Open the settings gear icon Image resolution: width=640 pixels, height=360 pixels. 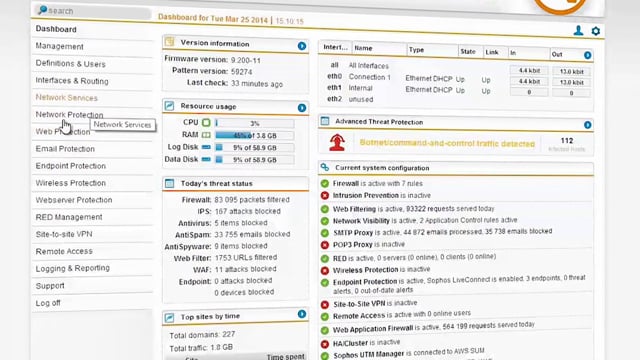(x=596, y=31)
